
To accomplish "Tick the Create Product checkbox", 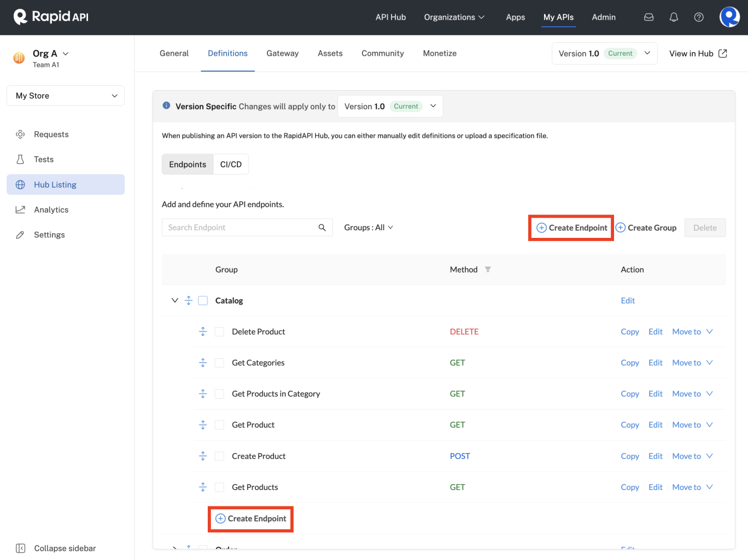I will tap(219, 456).
